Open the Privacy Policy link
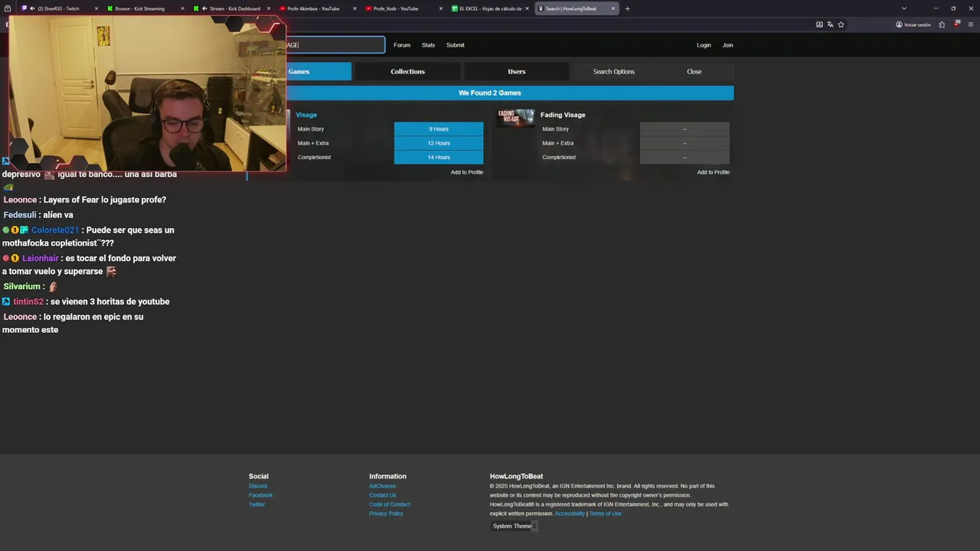Viewport: 980px width, 551px height. tap(386, 514)
